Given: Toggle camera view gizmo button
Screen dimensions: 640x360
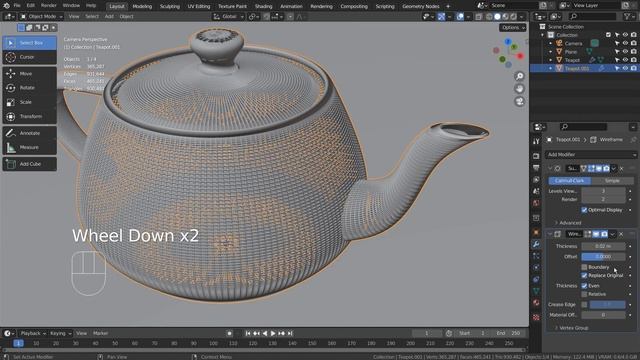Looking at the screenshot, I should point(519,102).
